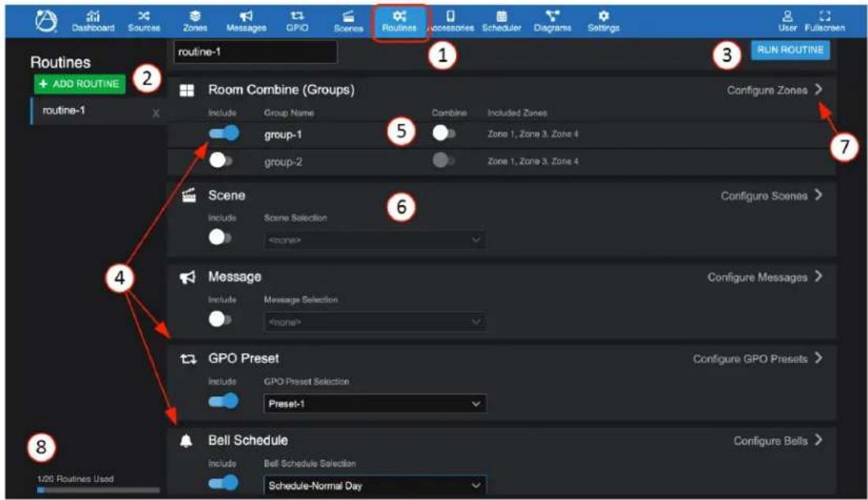Click the '1/20 Routines Used' text
Viewport: 868px width, 500px height.
point(76,479)
